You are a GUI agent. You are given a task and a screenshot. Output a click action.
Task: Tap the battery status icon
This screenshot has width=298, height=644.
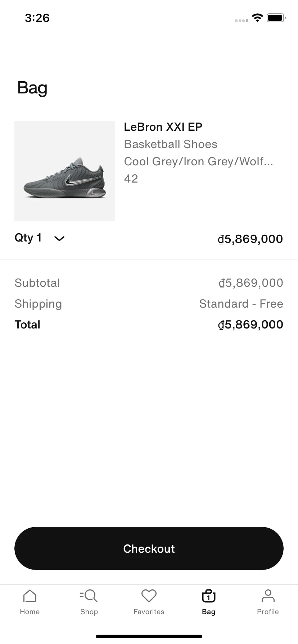point(276,18)
